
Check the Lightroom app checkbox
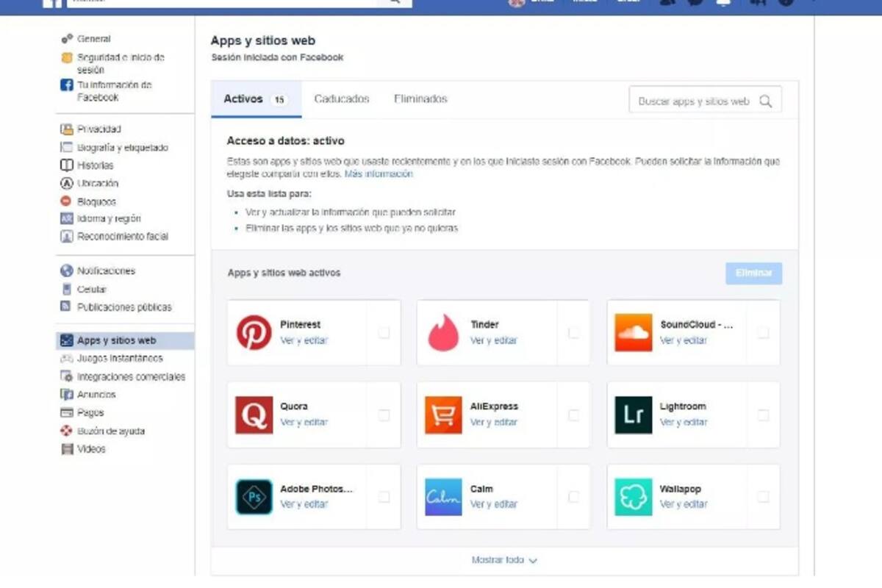pos(763,415)
